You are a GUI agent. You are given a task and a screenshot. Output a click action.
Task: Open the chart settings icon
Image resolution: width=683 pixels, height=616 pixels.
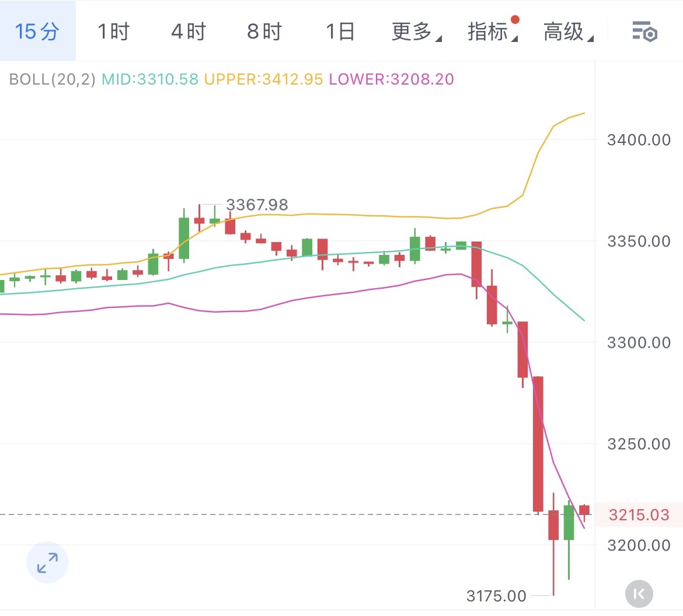pyautogui.click(x=644, y=32)
